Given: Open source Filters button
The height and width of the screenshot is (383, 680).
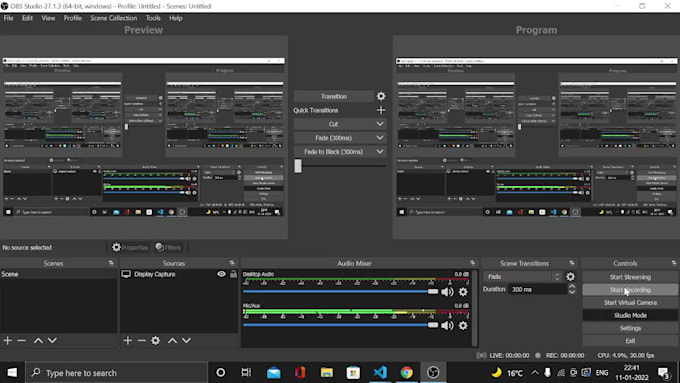Looking at the screenshot, I should point(168,247).
